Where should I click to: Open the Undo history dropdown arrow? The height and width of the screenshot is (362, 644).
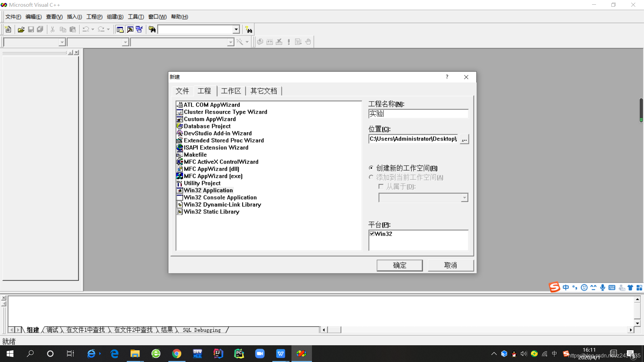[x=93, y=29]
